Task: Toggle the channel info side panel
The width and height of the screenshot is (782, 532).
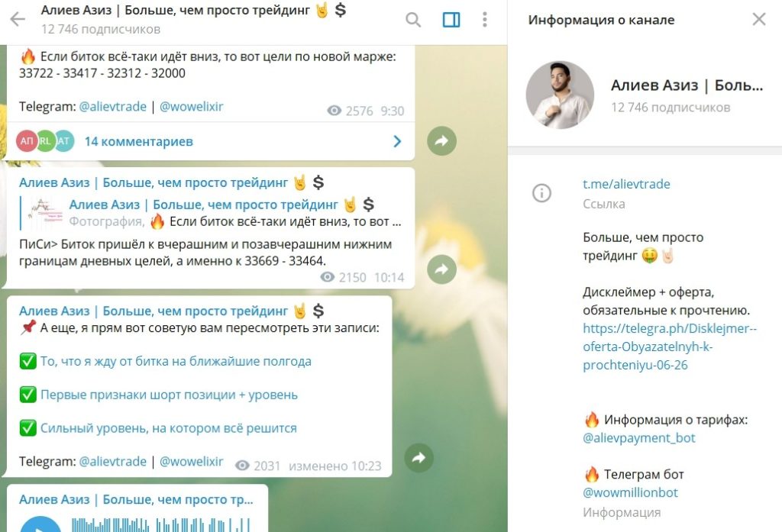Action: click(x=451, y=19)
